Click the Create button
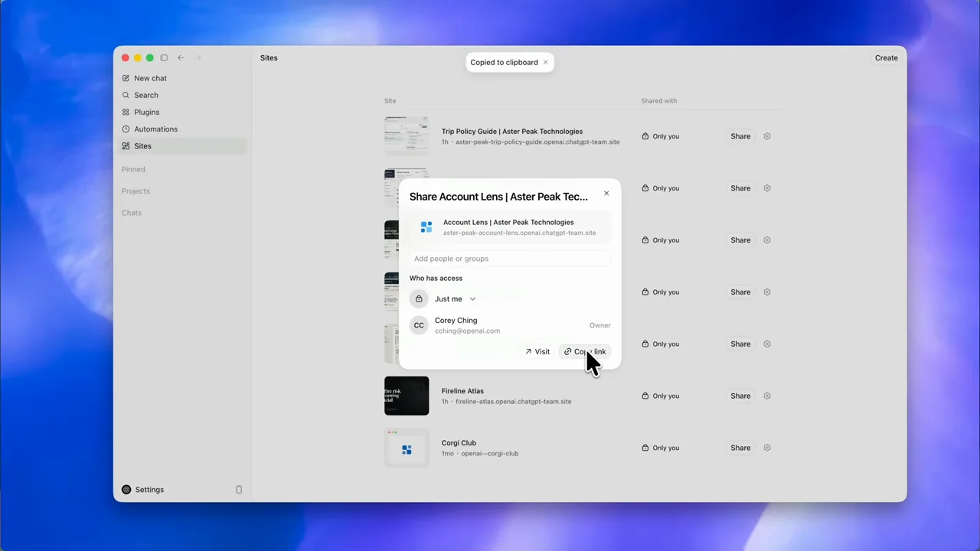The height and width of the screenshot is (551, 980). click(x=887, y=58)
